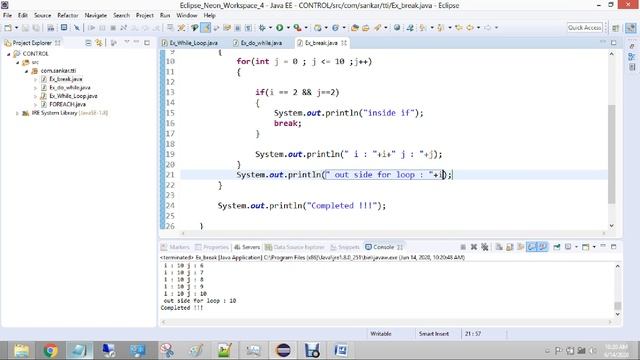Maximize the Project Explorer view
640x360 pixels.
point(147,42)
